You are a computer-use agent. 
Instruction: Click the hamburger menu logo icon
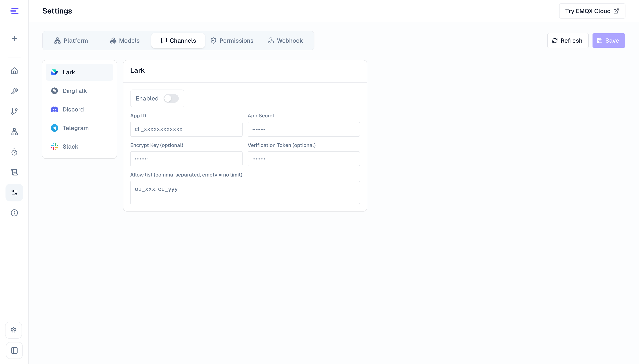coord(14,11)
